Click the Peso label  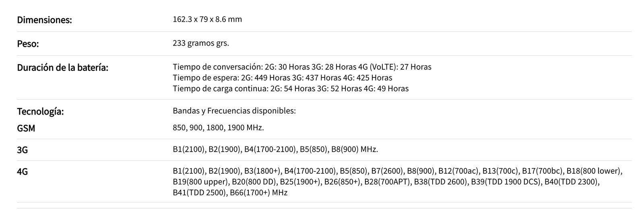[x=28, y=44]
